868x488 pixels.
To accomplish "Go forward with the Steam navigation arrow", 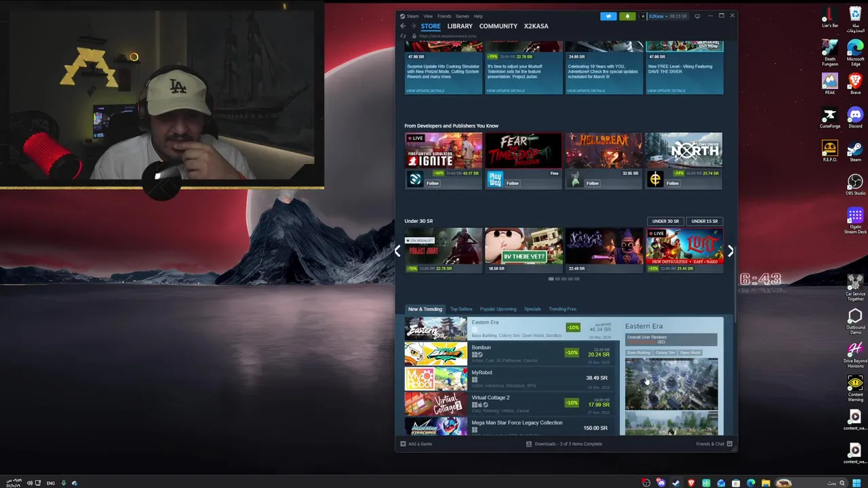I will (x=413, y=26).
